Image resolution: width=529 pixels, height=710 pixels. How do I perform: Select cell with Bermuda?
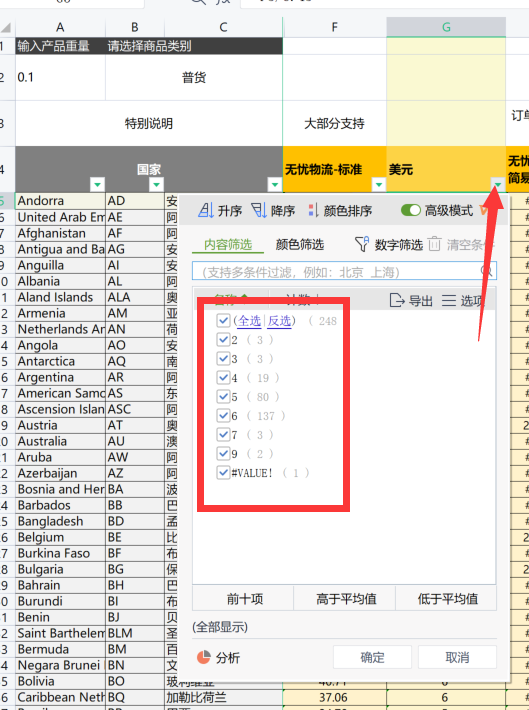click(60, 649)
